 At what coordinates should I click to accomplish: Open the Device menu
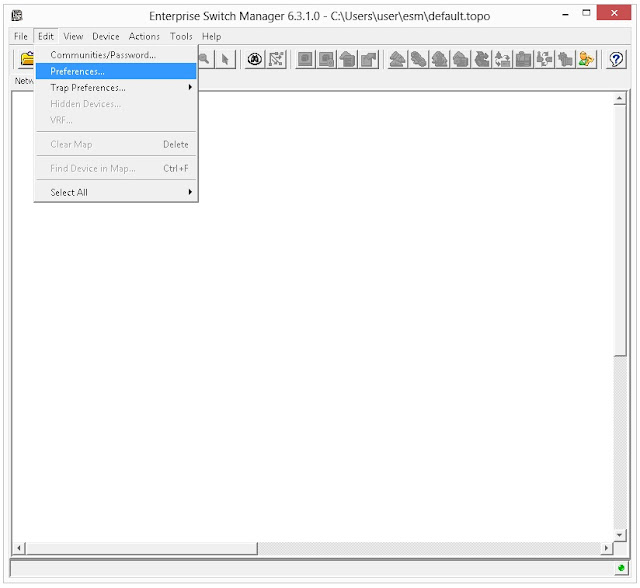tap(106, 36)
